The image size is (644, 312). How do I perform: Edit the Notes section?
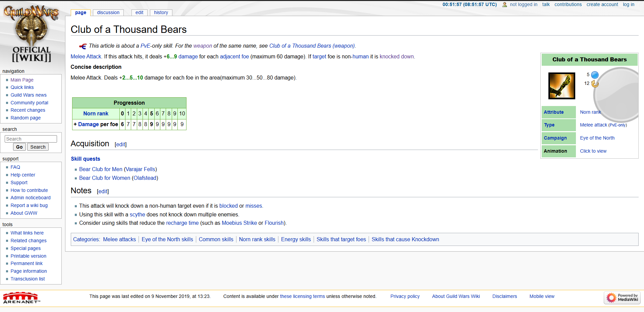pos(103,191)
